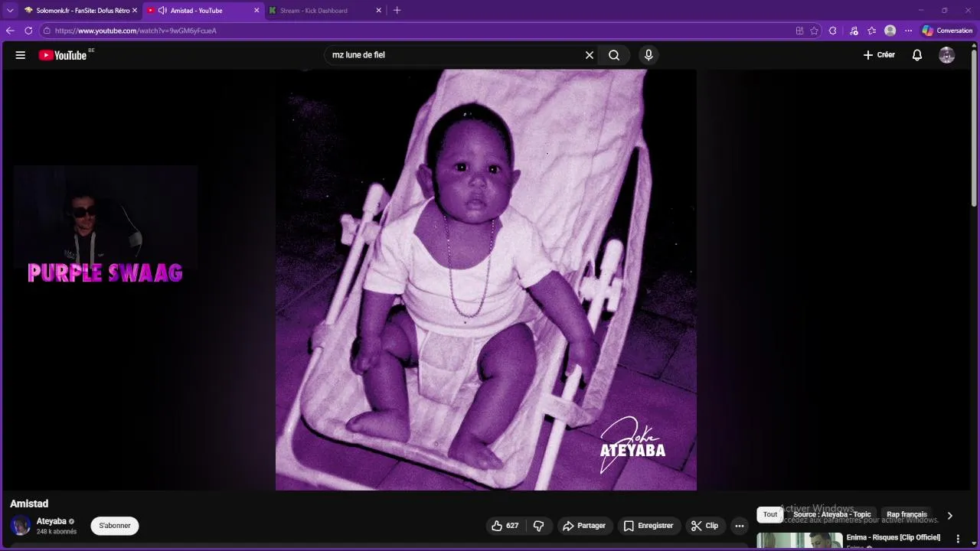Start voice search with the microphone
The height and width of the screenshot is (551, 980).
(x=648, y=55)
